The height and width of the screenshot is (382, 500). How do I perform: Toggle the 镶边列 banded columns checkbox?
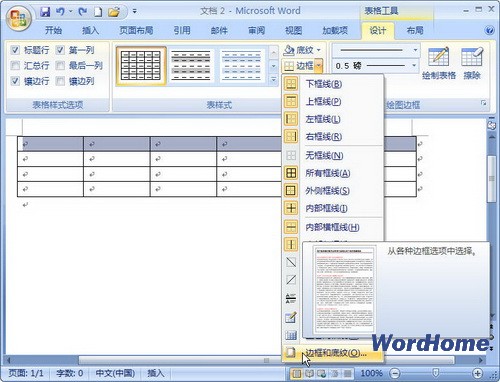point(60,81)
